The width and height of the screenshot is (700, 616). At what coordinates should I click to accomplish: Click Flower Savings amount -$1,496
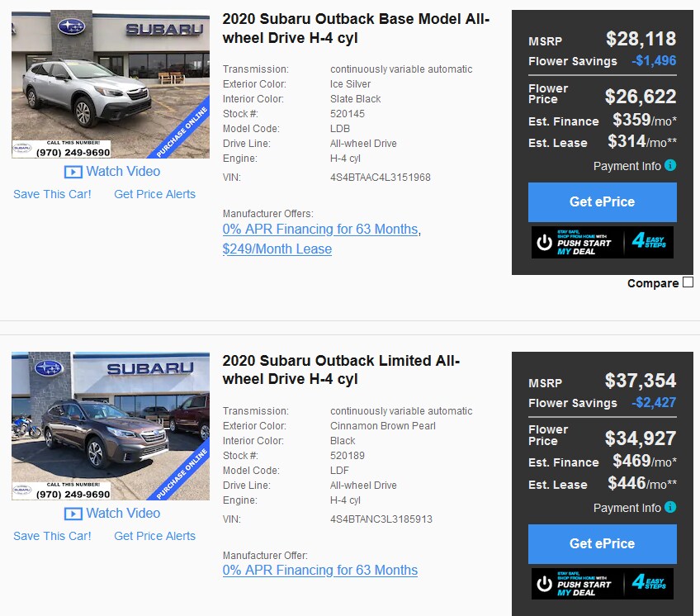[654, 61]
